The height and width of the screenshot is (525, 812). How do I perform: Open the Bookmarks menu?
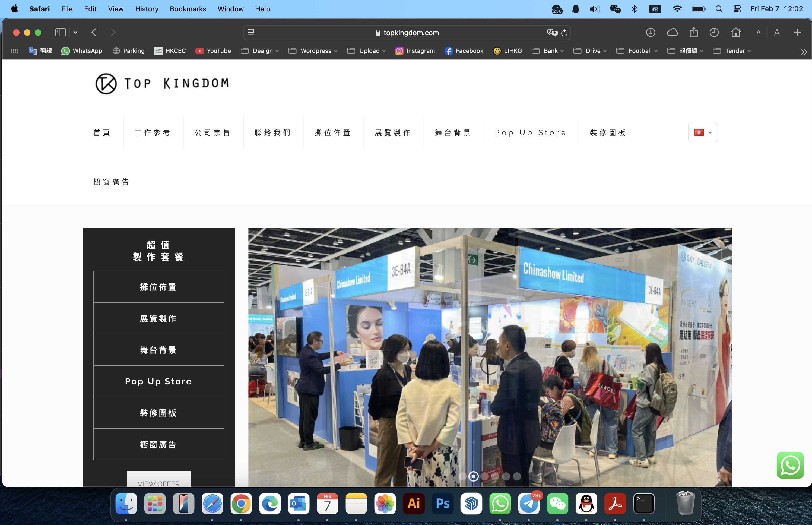point(188,9)
